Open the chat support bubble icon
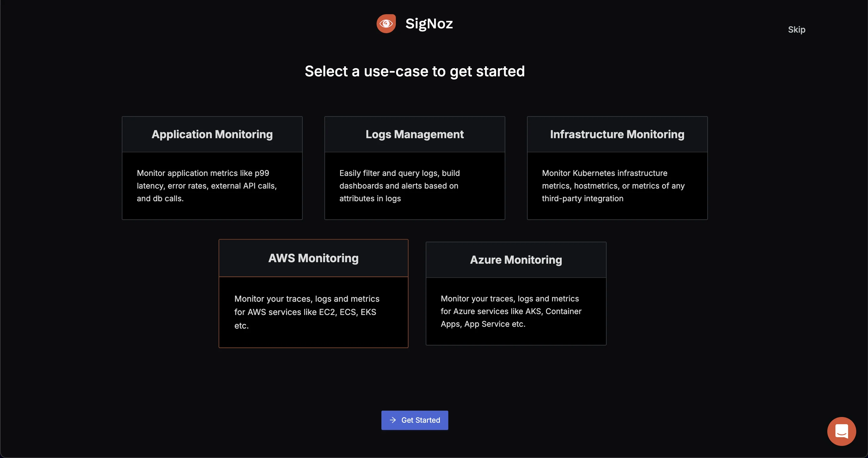The image size is (868, 458). [841, 431]
